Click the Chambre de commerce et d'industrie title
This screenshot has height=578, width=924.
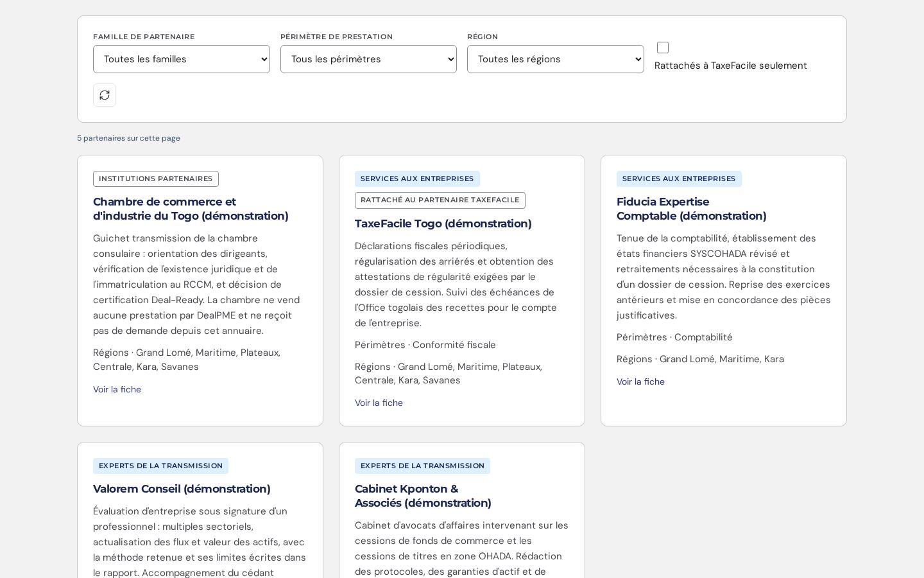(x=191, y=209)
